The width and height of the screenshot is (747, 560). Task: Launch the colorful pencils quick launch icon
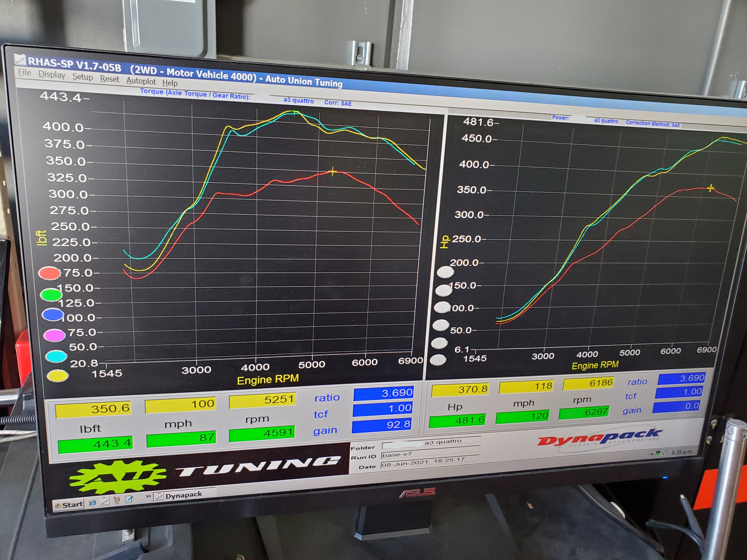(117, 500)
